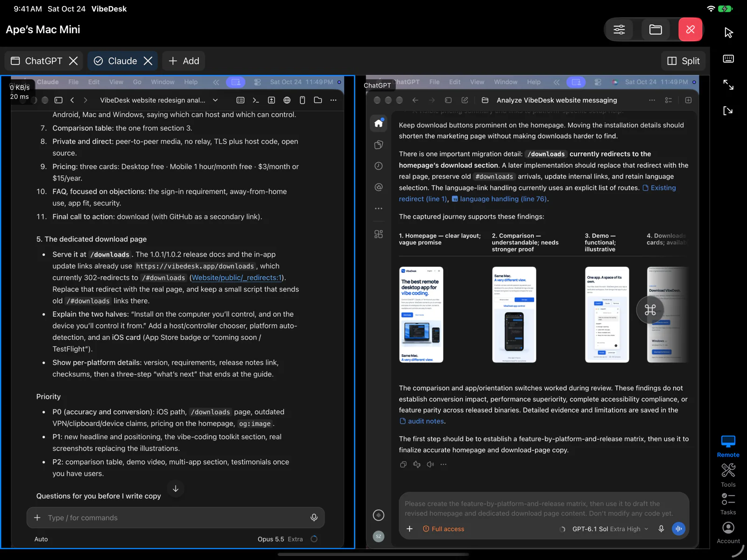Toggle ChatGPT sidebar panel icon
The image size is (747, 560).
point(448,100)
